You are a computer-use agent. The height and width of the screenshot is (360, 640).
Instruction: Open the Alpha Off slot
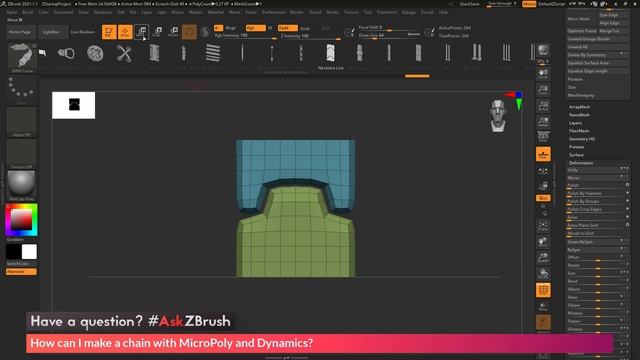pos(21,122)
